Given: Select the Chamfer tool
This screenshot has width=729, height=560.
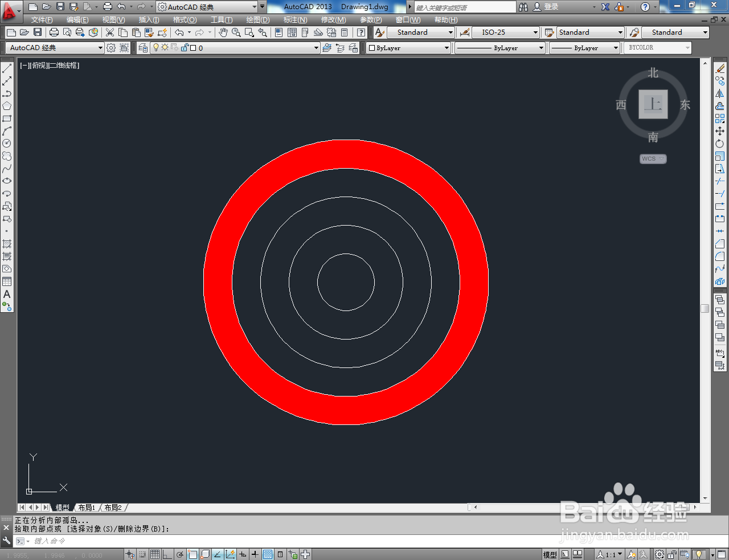Looking at the screenshot, I should (x=720, y=244).
